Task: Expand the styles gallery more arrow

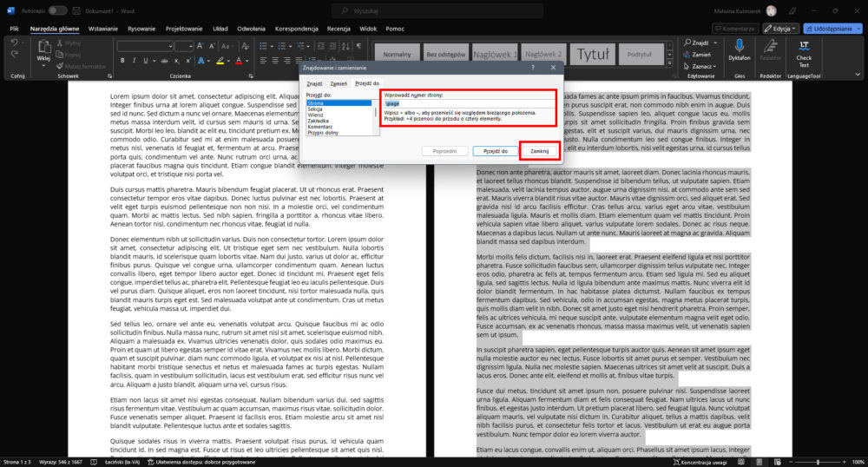Action: 670,63
